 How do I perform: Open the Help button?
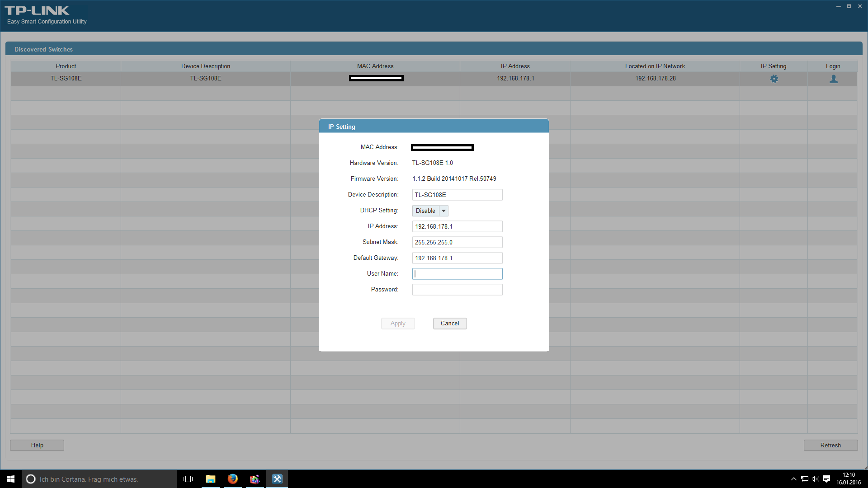click(37, 446)
